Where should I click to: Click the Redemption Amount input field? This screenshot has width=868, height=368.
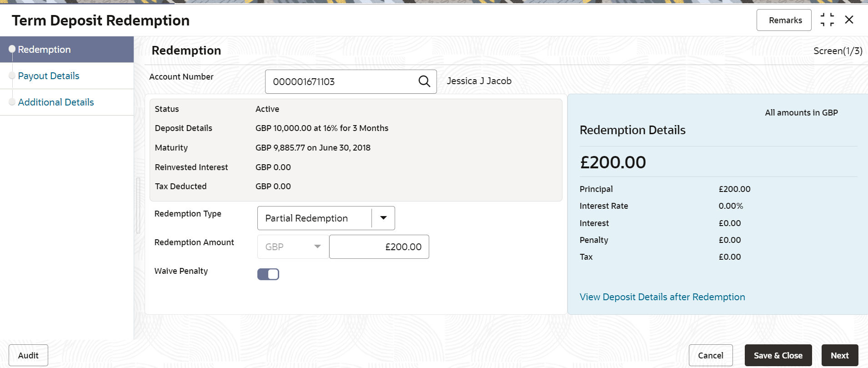click(379, 247)
